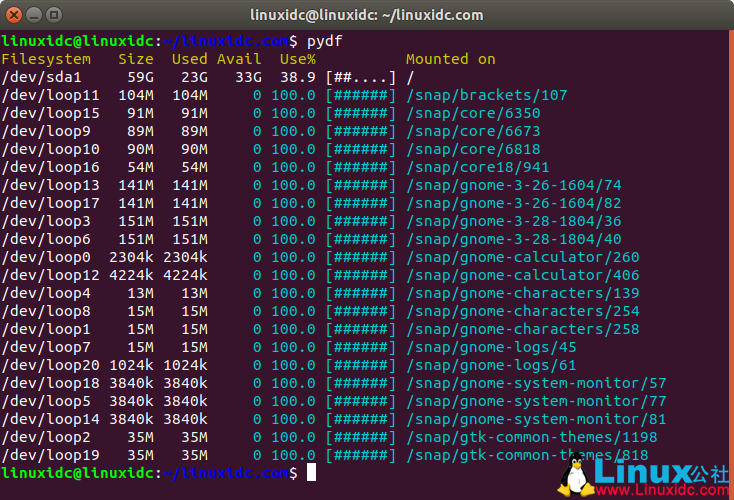734x500 pixels.
Task: Click the terminal cursor at the bottom prompt
Action: coord(311,473)
